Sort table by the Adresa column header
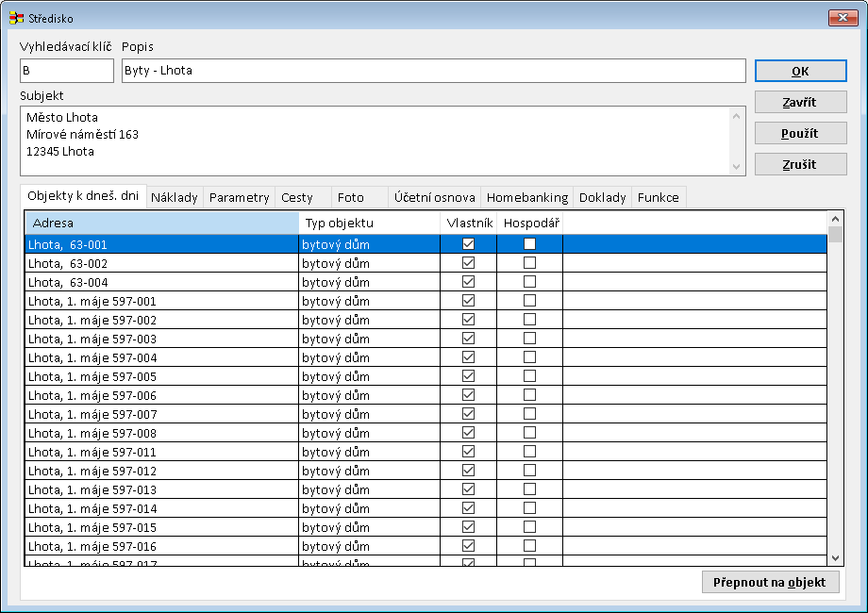This screenshot has height=613, width=868. (x=160, y=224)
